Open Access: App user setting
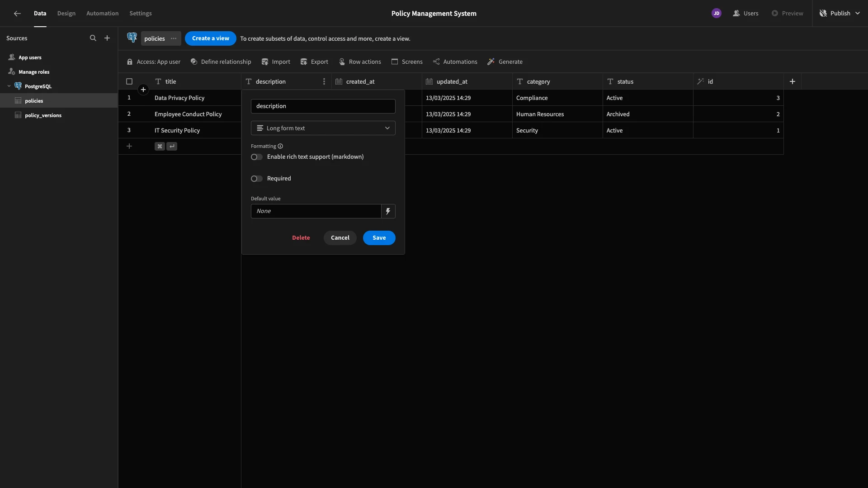The image size is (868, 488). (154, 62)
